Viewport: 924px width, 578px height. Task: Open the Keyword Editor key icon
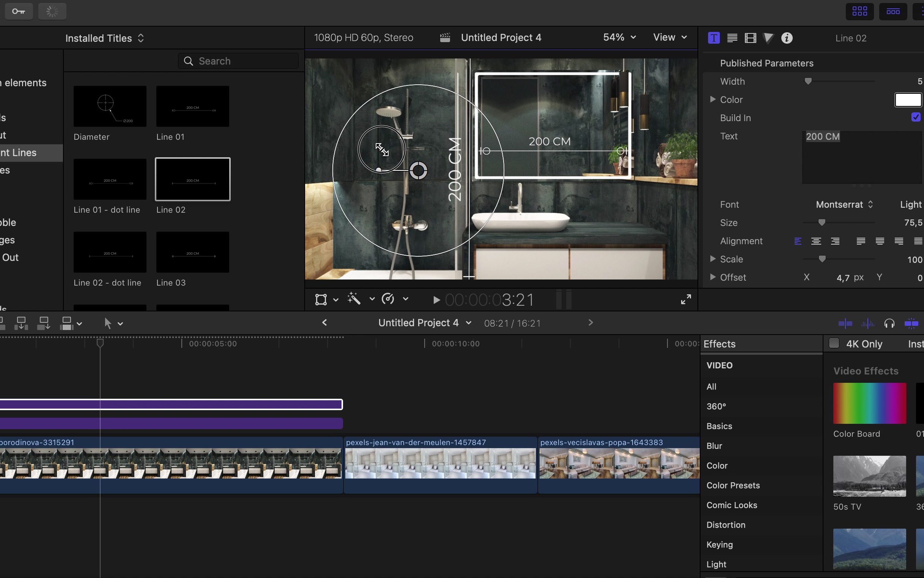click(18, 11)
